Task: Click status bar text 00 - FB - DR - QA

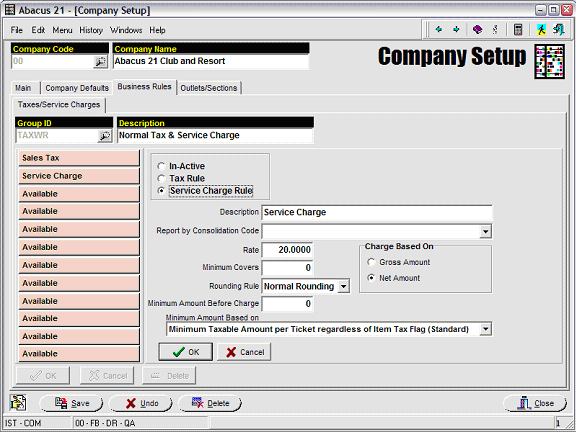Action: click(105, 423)
